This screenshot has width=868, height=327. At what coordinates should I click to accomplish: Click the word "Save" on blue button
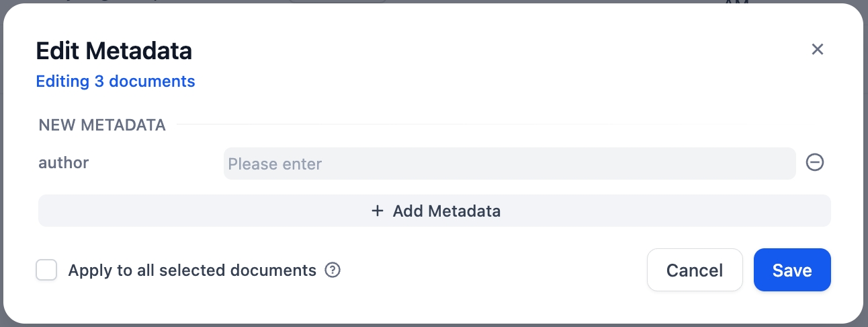(x=792, y=270)
